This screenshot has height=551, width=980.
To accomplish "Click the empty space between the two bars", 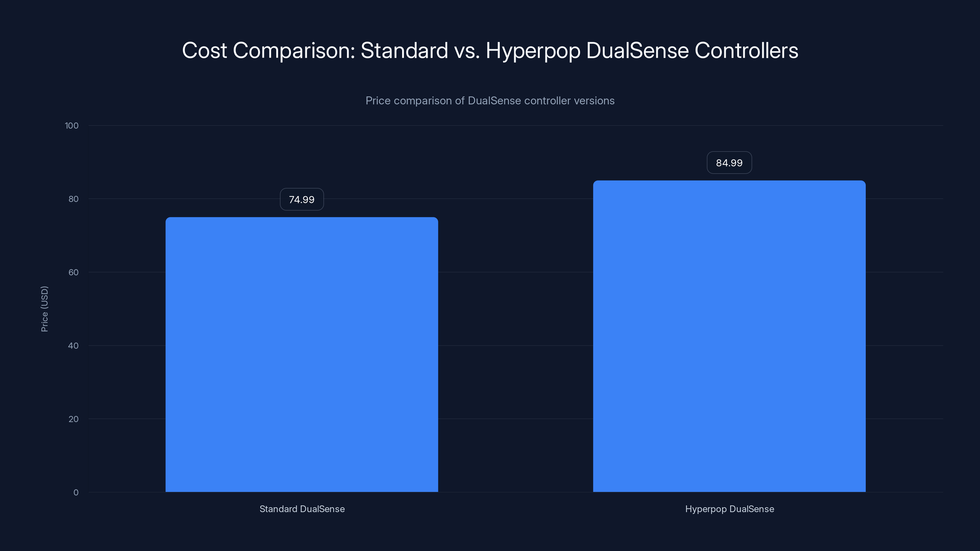I will [x=515, y=342].
